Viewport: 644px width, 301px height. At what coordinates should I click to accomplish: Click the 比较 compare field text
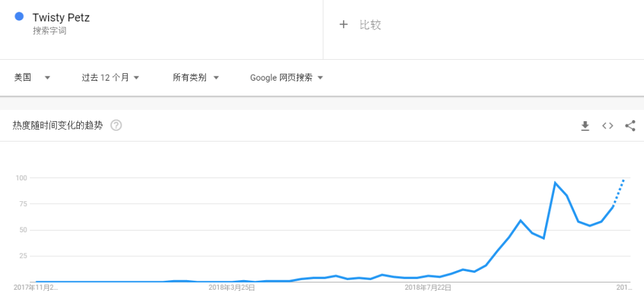pyautogui.click(x=370, y=24)
